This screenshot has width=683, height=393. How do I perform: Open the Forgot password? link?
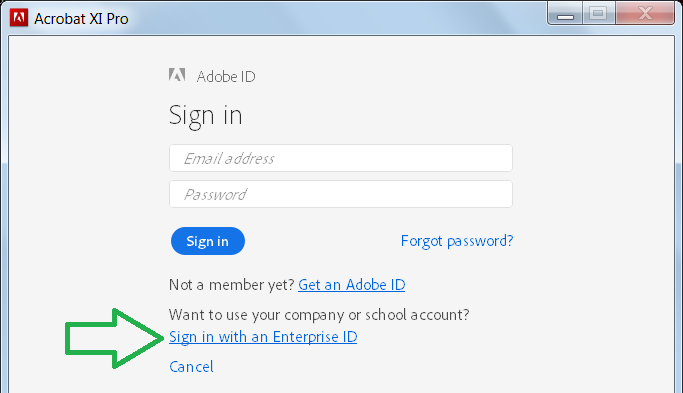tap(457, 241)
